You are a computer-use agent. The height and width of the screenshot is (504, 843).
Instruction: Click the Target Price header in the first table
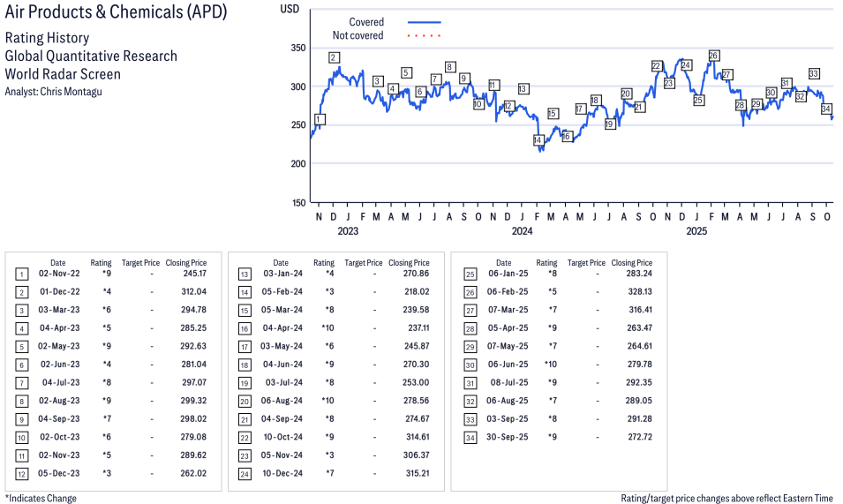(x=140, y=263)
